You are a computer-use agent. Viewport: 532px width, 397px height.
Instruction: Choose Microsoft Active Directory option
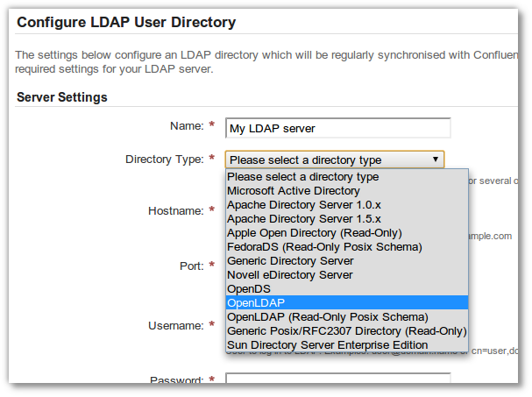pos(294,190)
